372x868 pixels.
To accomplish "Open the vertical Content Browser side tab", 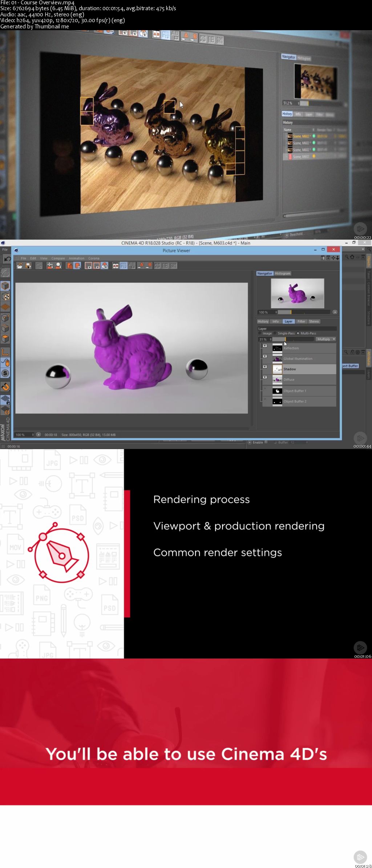I will click(368, 294).
